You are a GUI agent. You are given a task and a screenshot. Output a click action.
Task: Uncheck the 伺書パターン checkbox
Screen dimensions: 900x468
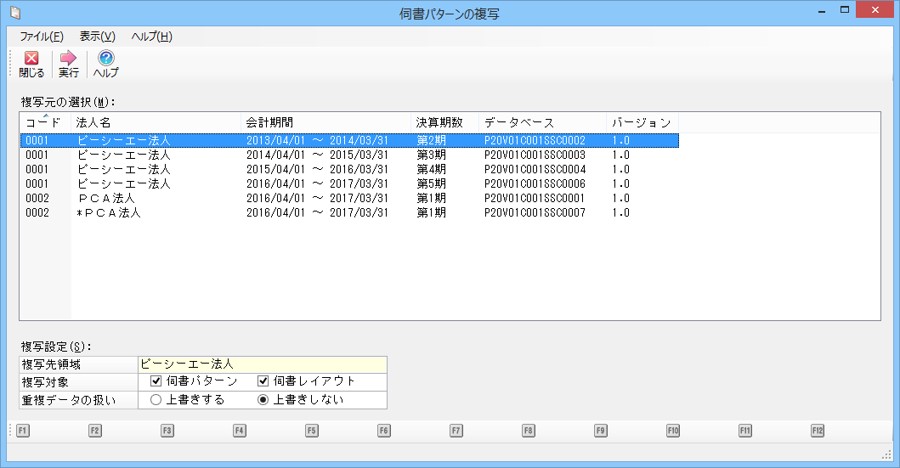[x=156, y=381]
